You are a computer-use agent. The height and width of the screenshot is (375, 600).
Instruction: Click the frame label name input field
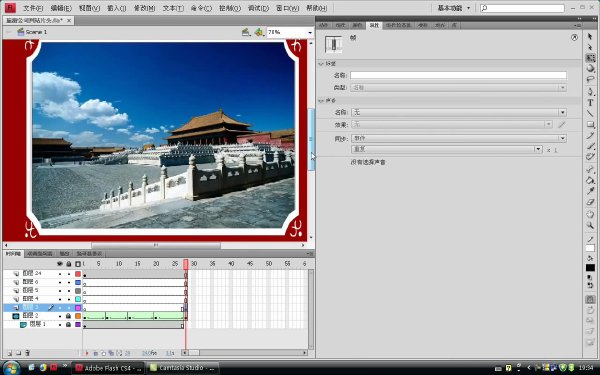pos(458,75)
